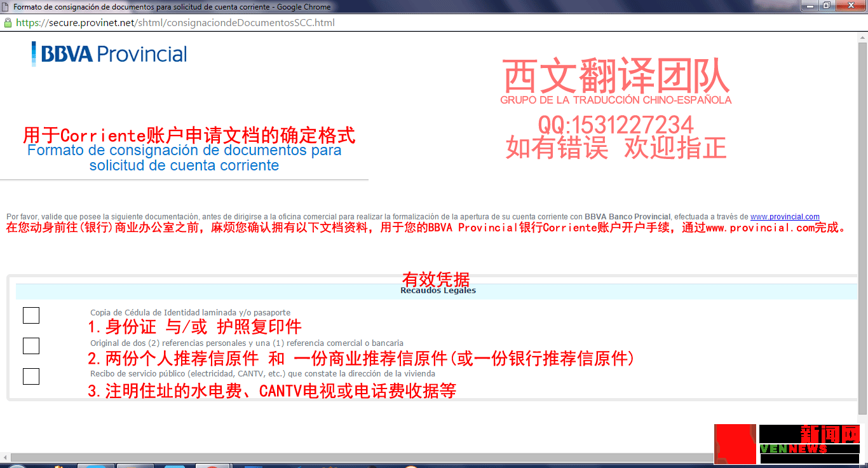Maximize the Chrome window
The width and height of the screenshot is (868, 468).
click(826, 6)
